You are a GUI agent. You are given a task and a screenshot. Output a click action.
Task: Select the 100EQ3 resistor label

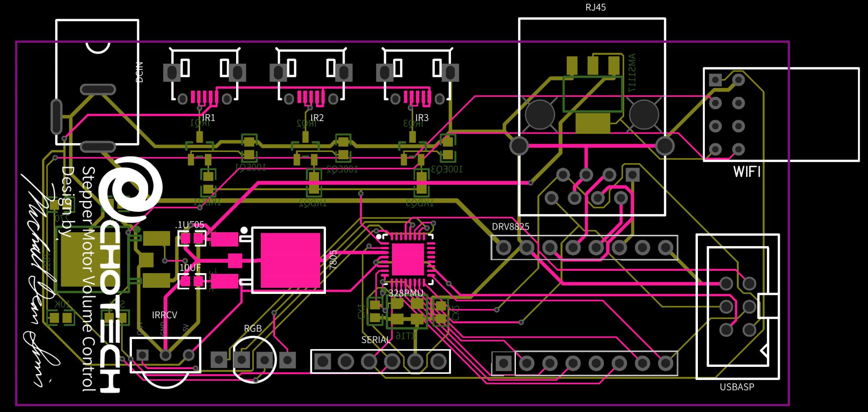tap(447, 169)
